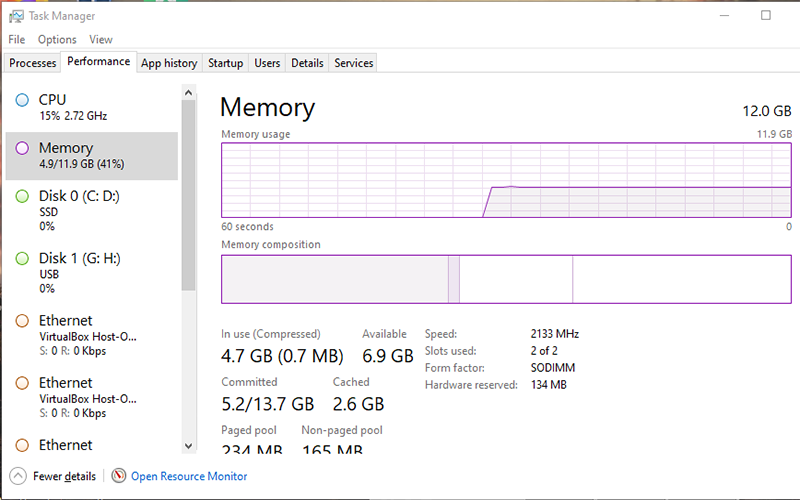Viewport: 800px width, 500px height.
Task: Open the Options menu
Action: pos(57,40)
